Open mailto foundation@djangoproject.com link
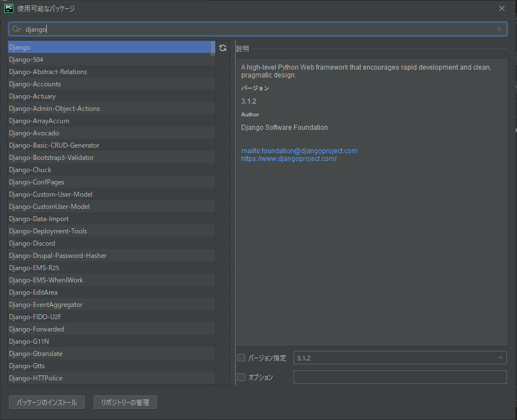Viewport: 517px width, 420px height. point(299,150)
